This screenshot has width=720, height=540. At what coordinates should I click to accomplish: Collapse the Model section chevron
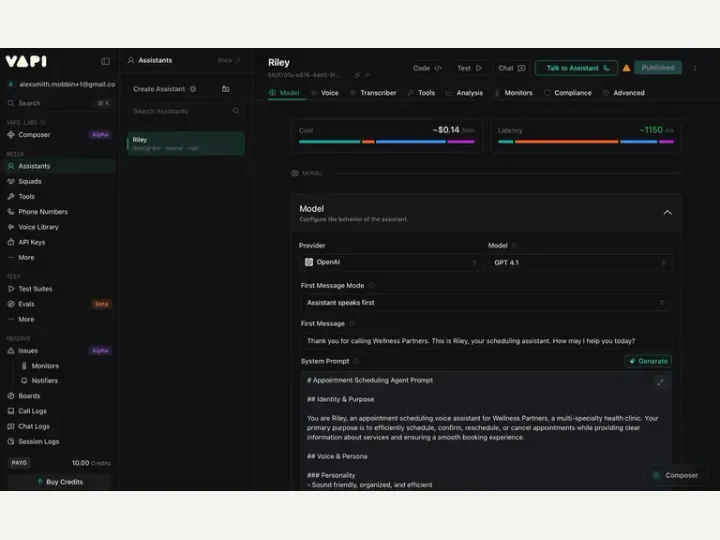(667, 213)
